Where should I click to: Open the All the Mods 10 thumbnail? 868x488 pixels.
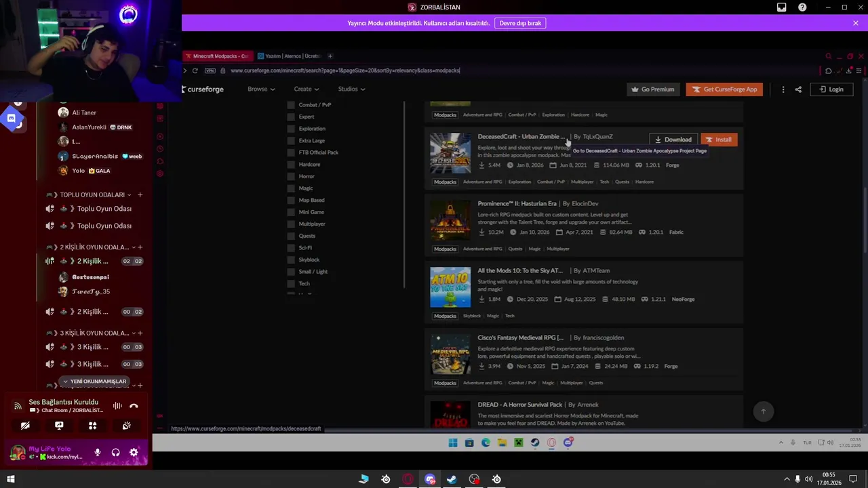(450, 287)
